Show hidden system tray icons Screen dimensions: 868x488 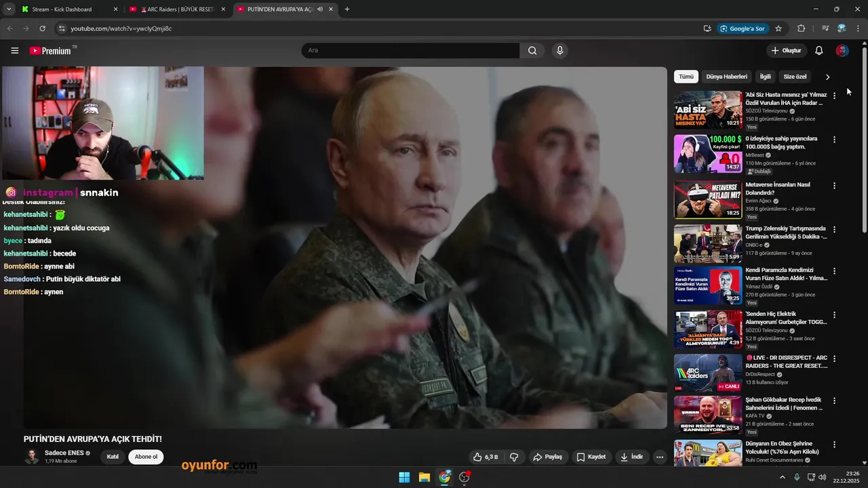coord(783,477)
